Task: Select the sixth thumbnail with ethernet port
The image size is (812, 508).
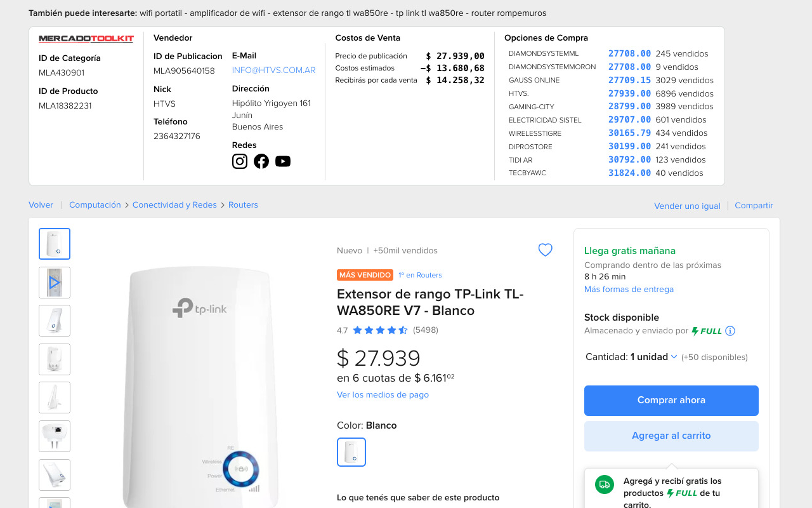Action: [x=55, y=436]
